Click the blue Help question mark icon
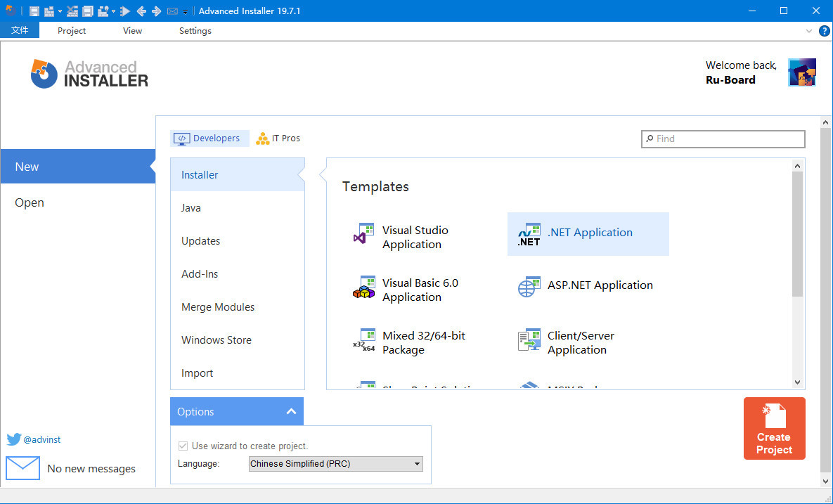833x504 pixels. coord(825,31)
